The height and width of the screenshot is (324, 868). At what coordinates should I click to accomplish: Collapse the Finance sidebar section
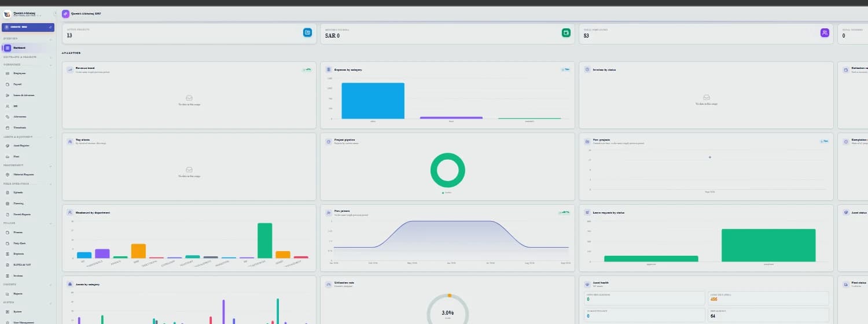(51, 223)
